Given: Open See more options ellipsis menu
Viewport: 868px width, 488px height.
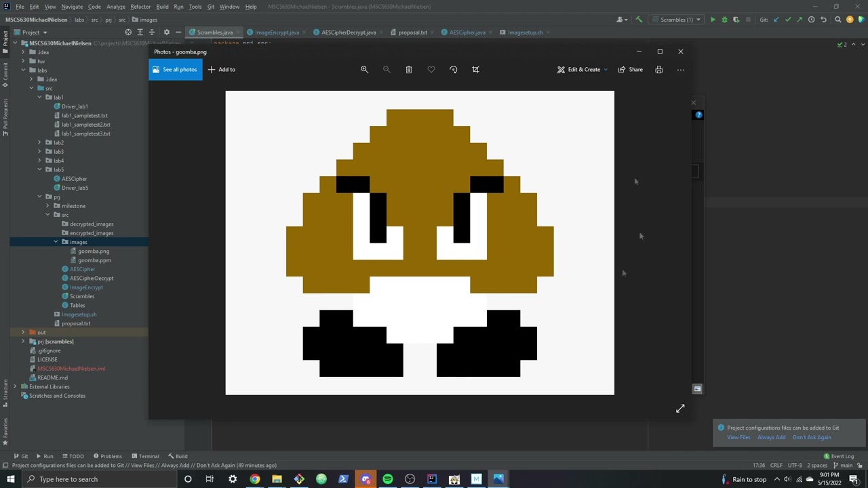Looking at the screenshot, I should (x=680, y=69).
